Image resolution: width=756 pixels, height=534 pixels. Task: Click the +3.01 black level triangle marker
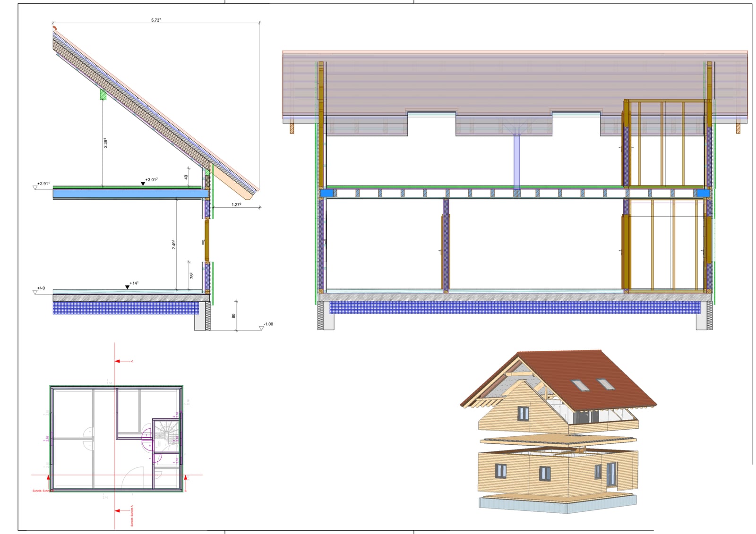point(143,184)
